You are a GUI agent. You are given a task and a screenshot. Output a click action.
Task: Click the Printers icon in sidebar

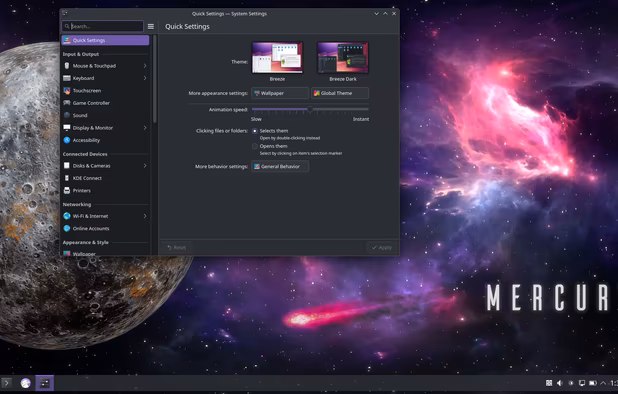click(67, 191)
